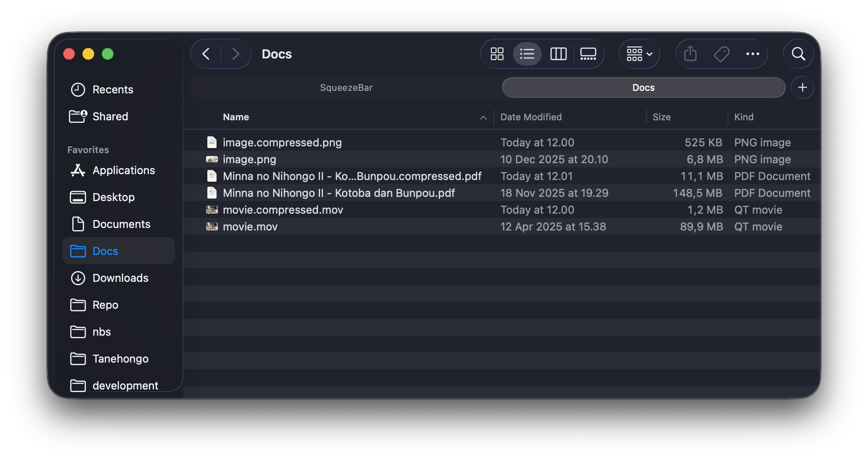Go forward with the right chevron
The height and width of the screenshot is (461, 868).
click(x=236, y=54)
